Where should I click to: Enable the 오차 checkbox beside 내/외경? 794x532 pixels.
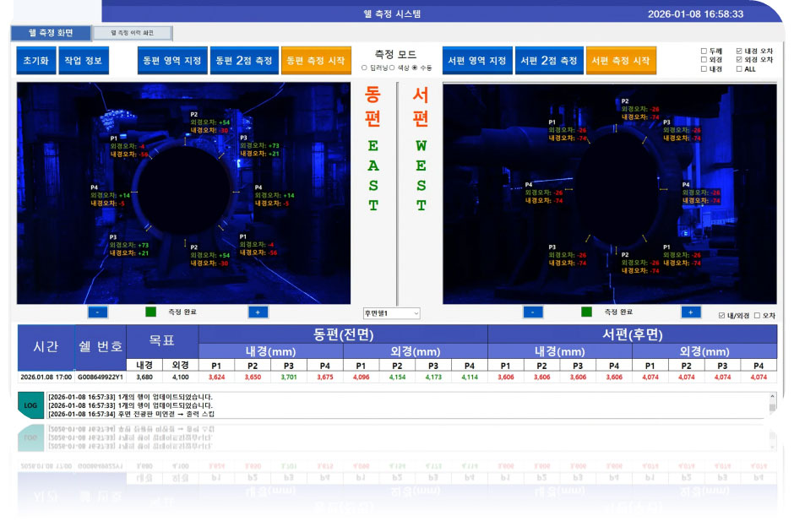coord(757,315)
